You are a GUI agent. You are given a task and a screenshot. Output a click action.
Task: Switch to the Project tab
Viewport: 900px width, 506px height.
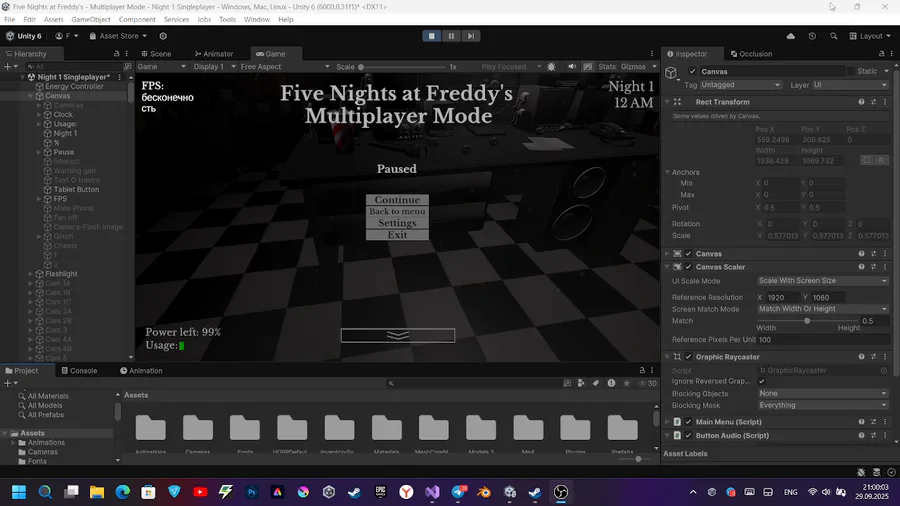click(22, 371)
